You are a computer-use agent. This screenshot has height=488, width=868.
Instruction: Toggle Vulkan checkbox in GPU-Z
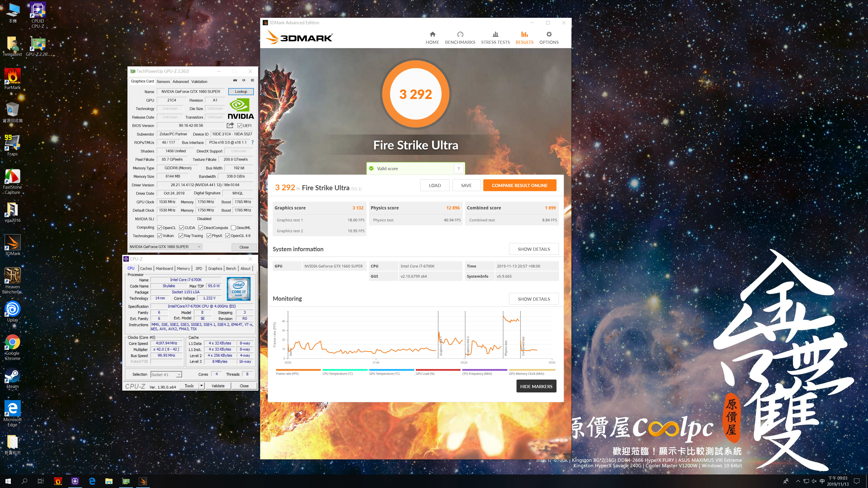pyautogui.click(x=160, y=236)
